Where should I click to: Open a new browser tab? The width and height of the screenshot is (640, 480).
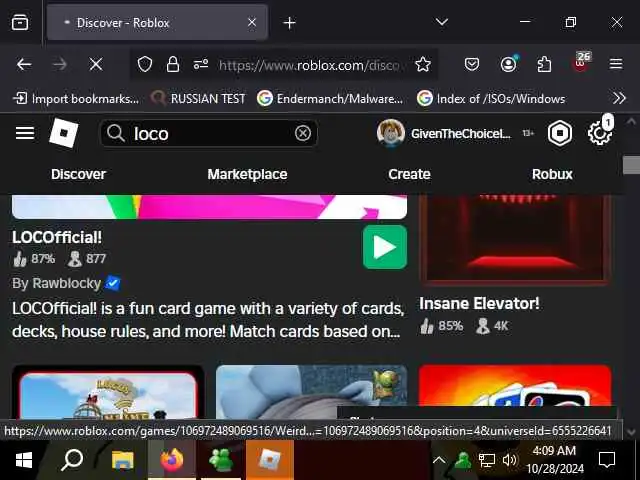(289, 23)
